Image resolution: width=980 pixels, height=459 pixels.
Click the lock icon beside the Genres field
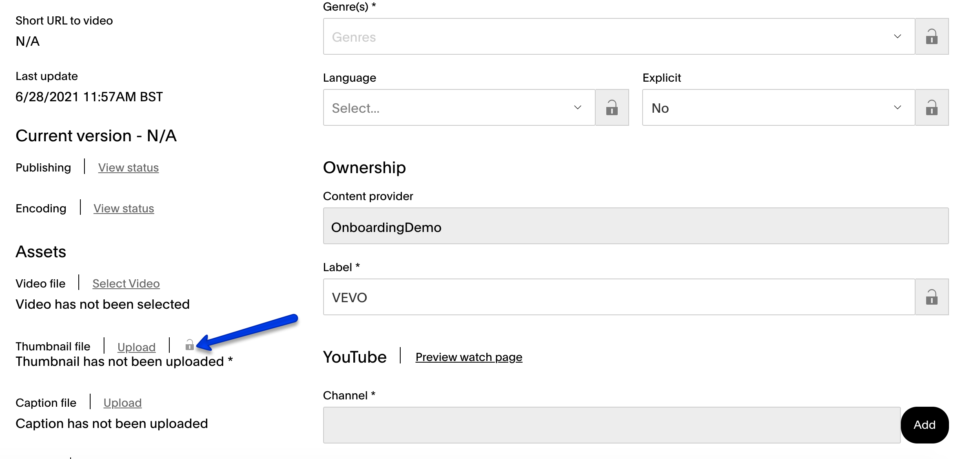tap(932, 36)
